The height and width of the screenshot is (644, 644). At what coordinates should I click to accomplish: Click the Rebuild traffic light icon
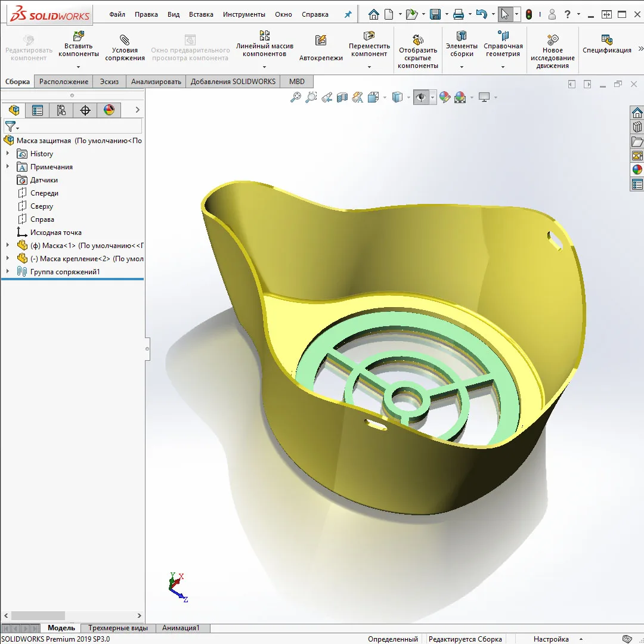[x=529, y=14]
